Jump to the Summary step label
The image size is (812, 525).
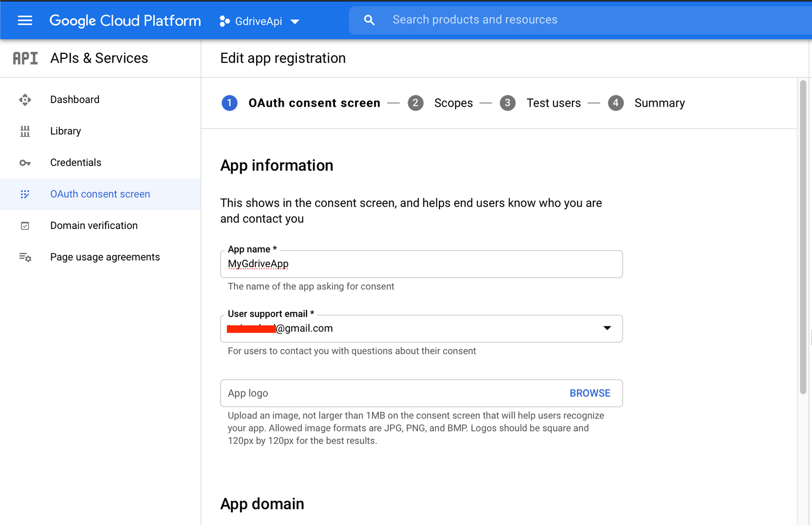(x=660, y=103)
